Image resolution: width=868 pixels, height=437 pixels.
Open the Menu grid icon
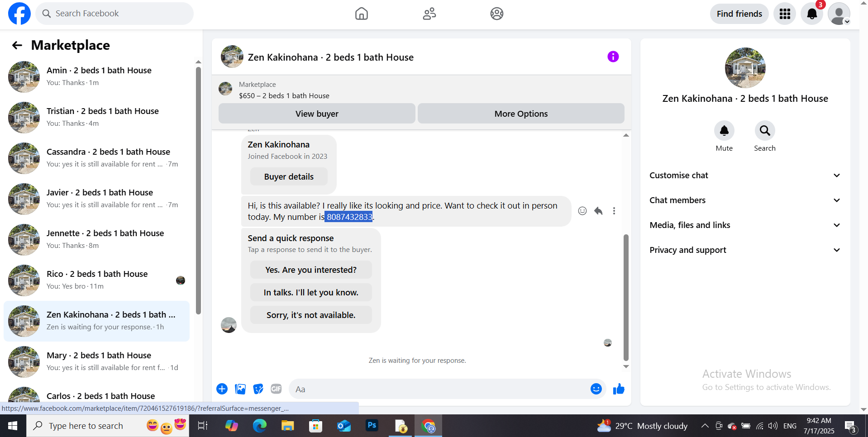[785, 14]
